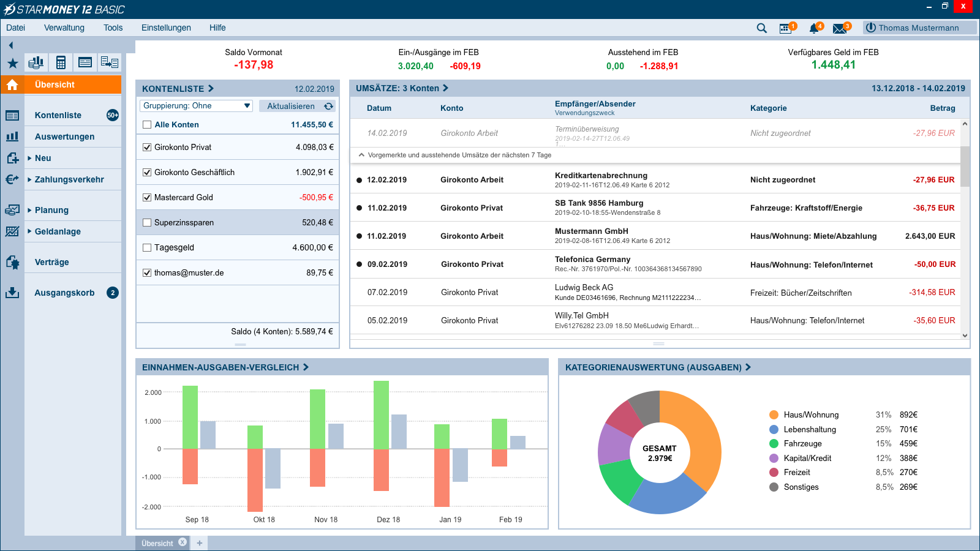Sort transactions by Betrag column header

coord(942,108)
